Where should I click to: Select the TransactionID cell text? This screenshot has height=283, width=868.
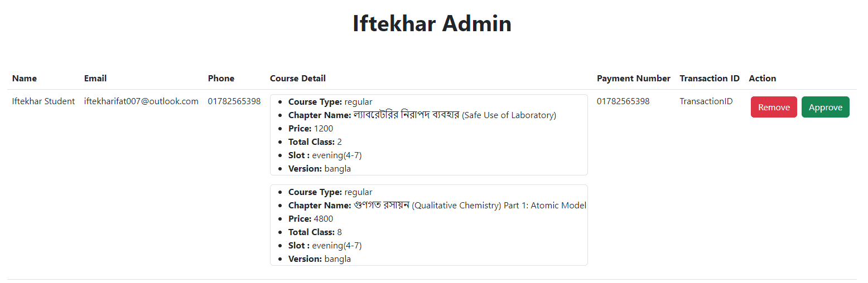[x=706, y=101]
